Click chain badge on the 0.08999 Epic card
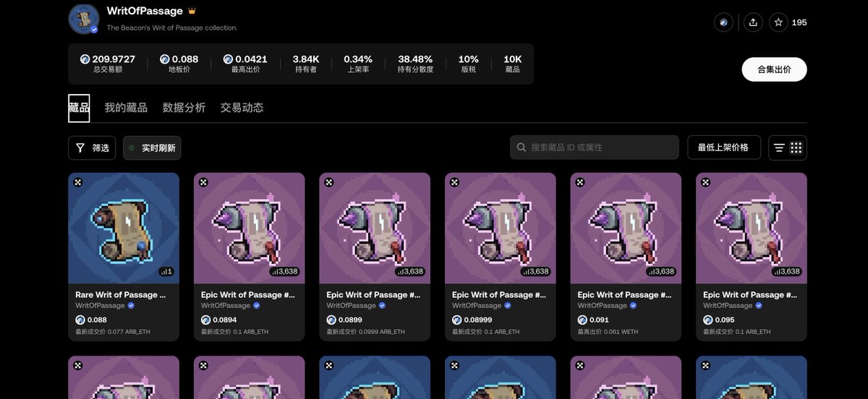The width and height of the screenshot is (868, 399). pyautogui.click(x=454, y=182)
